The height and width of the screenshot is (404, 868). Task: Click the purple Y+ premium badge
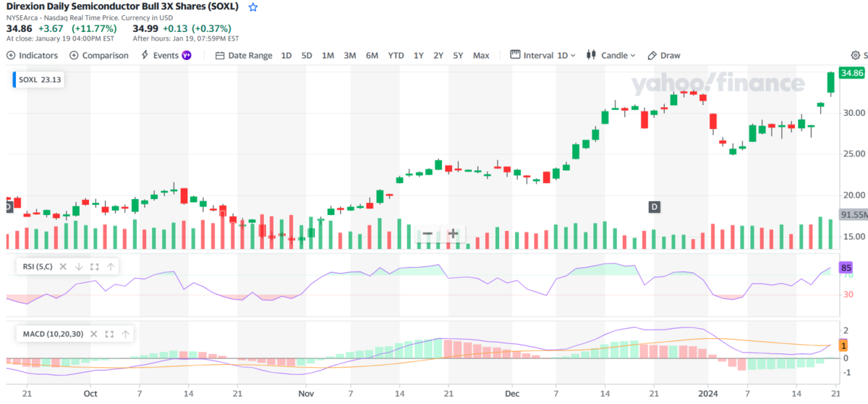point(187,55)
